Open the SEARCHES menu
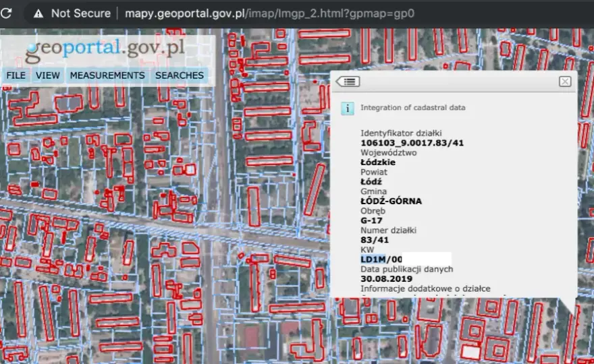This screenshot has height=364, width=594. tap(179, 75)
